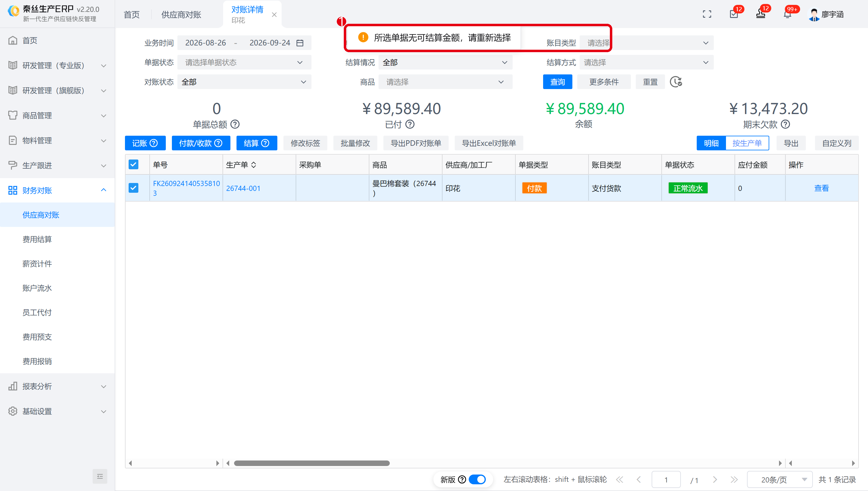The image size is (868, 491).
Task: Click the 重置 button
Action: tap(650, 82)
